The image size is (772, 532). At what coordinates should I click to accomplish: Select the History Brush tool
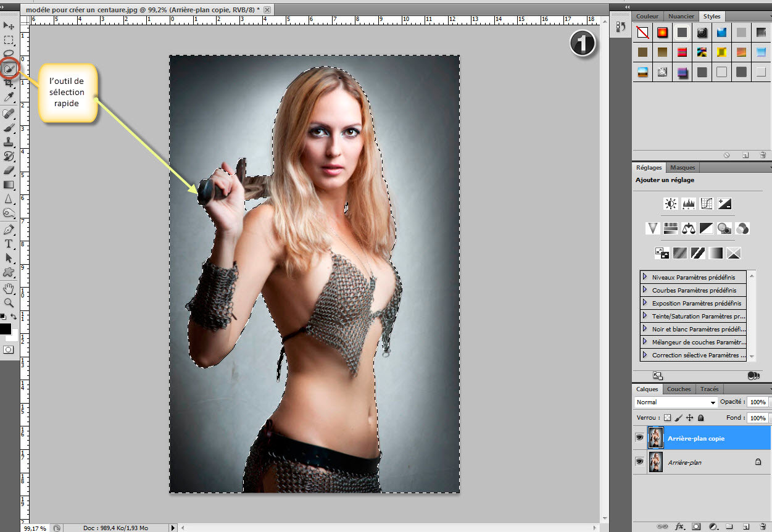(x=9, y=156)
